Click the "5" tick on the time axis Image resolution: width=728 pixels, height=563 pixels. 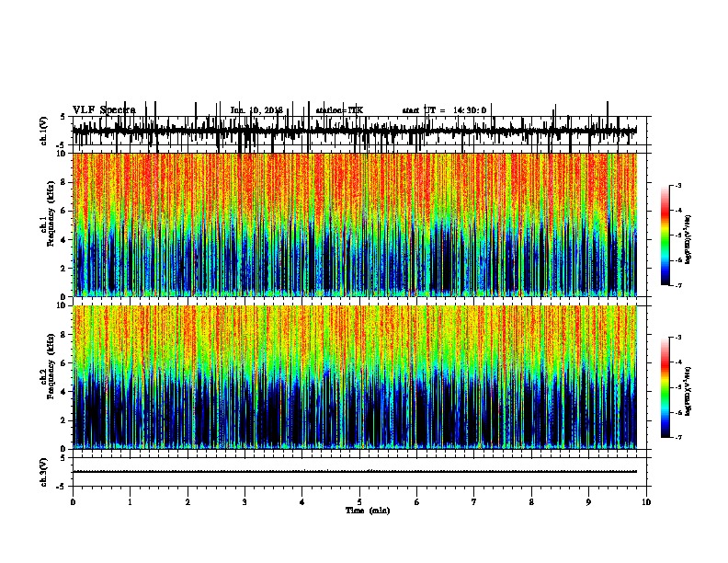[x=359, y=502]
